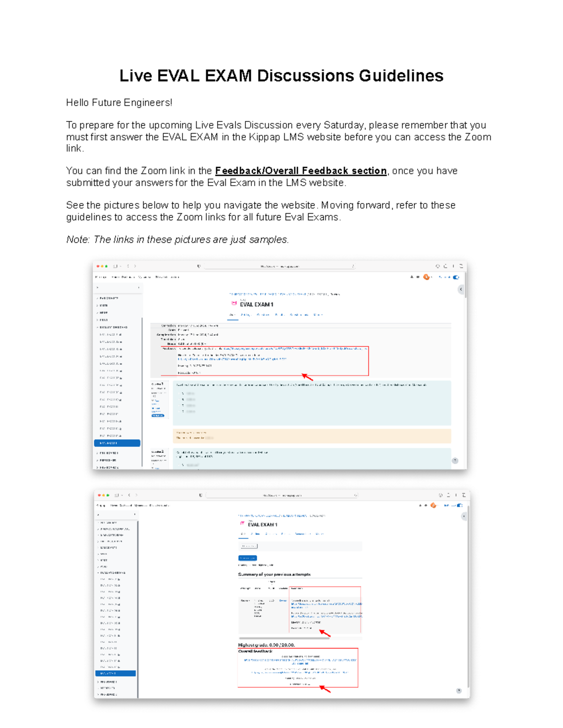
Task: Click the privacy shield icon in lower screenshot
Action: point(201,495)
